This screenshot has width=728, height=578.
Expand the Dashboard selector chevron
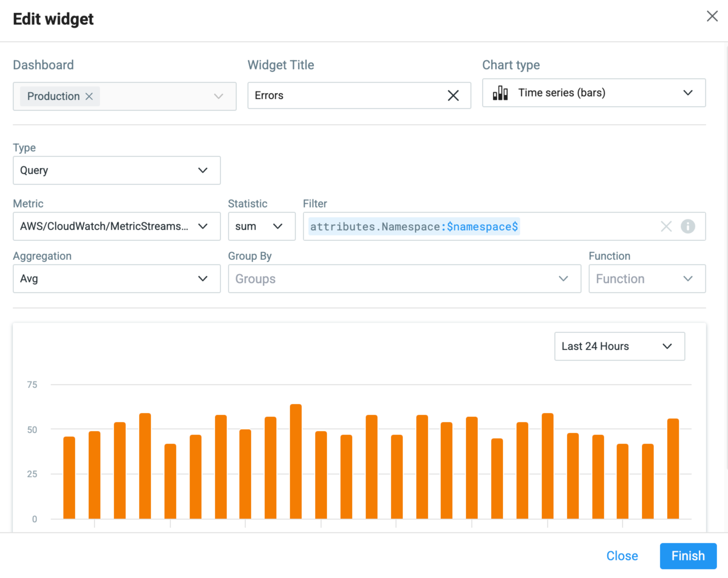(x=219, y=96)
